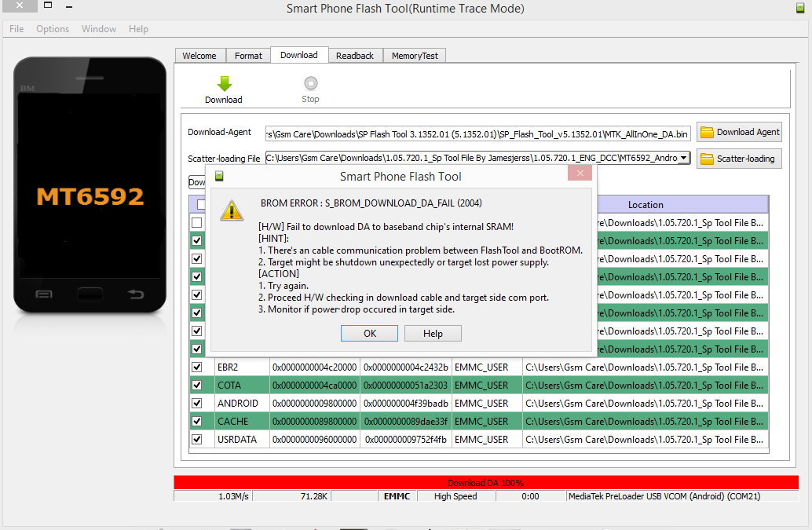The height and width of the screenshot is (530, 812).
Task: Select the COTA partition name cell
Action: point(241,385)
